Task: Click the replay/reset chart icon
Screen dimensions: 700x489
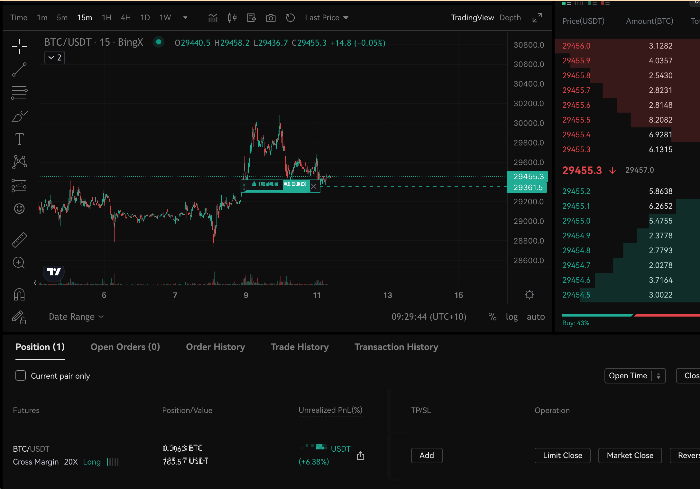Action: tap(290, 18)
